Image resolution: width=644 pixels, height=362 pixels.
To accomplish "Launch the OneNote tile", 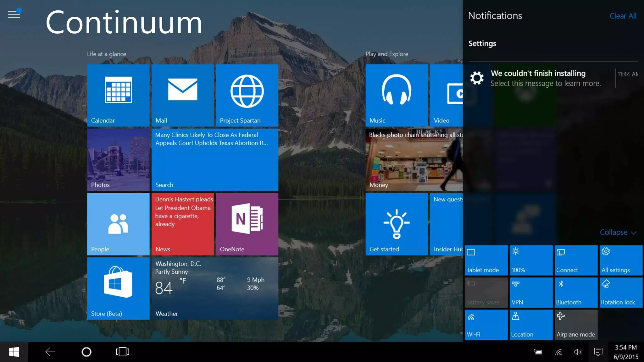I will pos(247,224).
